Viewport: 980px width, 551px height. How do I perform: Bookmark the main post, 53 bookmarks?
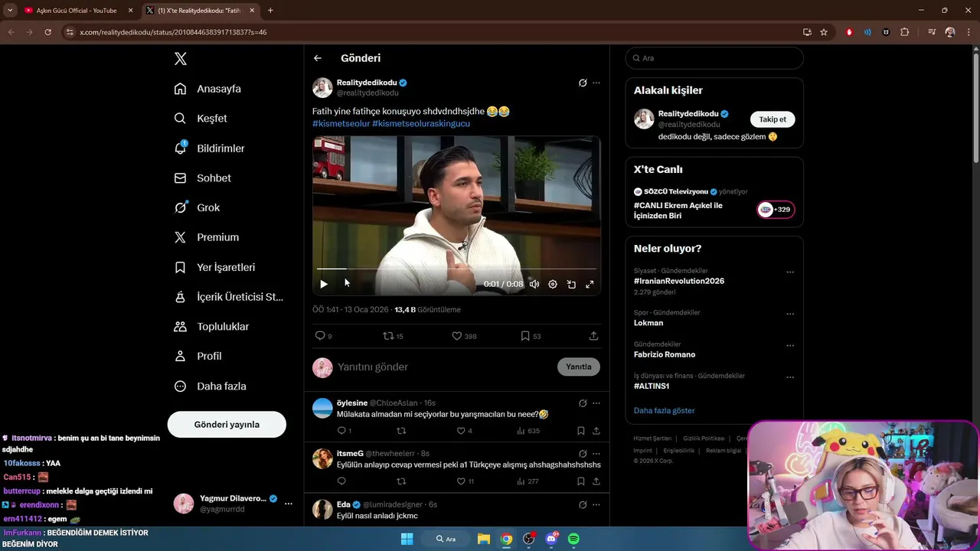pos(531,336)
